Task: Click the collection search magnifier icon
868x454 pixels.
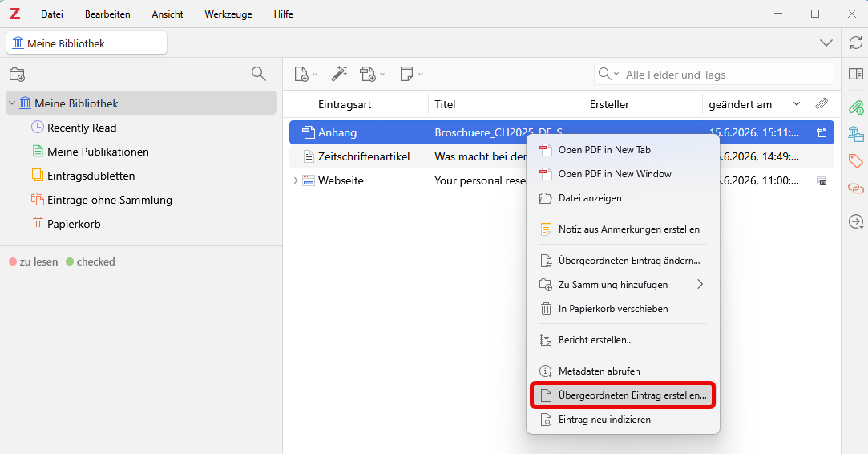Action: (259, 74)
